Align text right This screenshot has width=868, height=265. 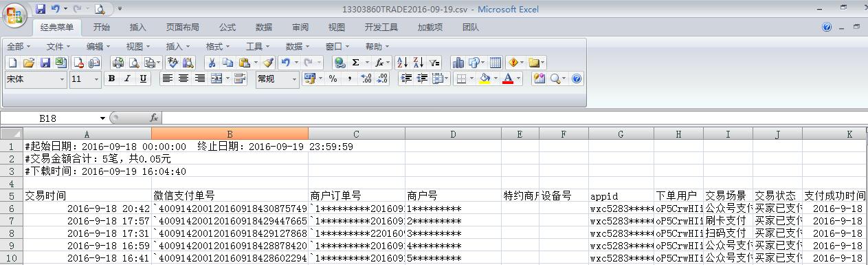click(x=199, y=79)
